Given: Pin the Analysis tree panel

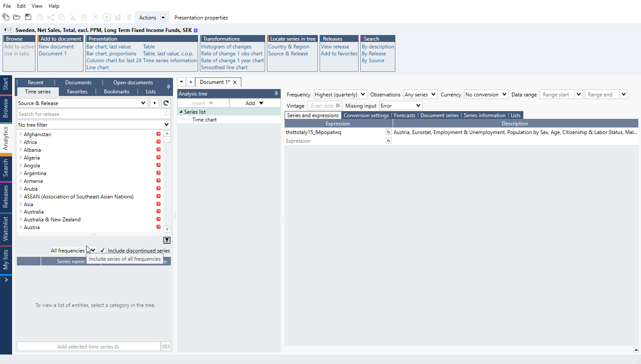Looking at the screenshot, I should [276, 93].
